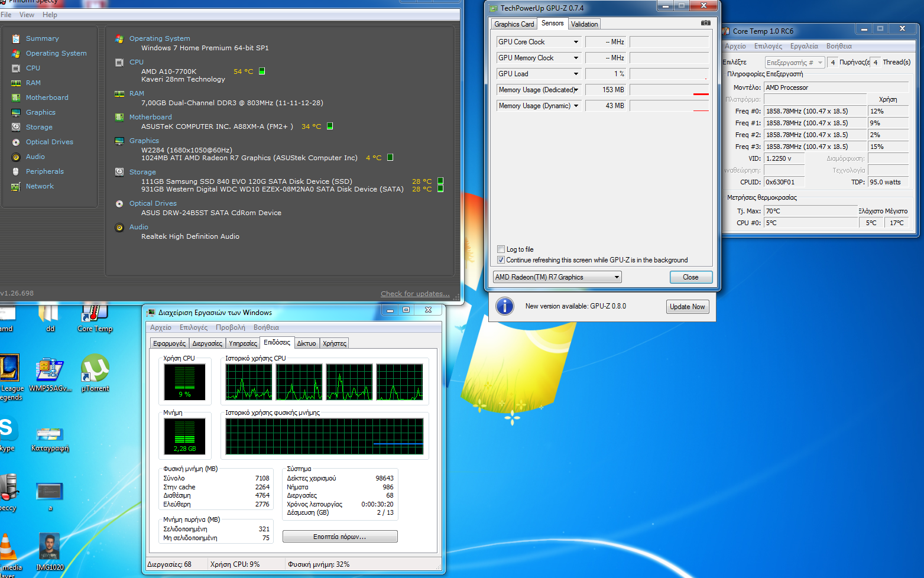Open Audio icon in Speccy sidebar

(x=16, y=157)
